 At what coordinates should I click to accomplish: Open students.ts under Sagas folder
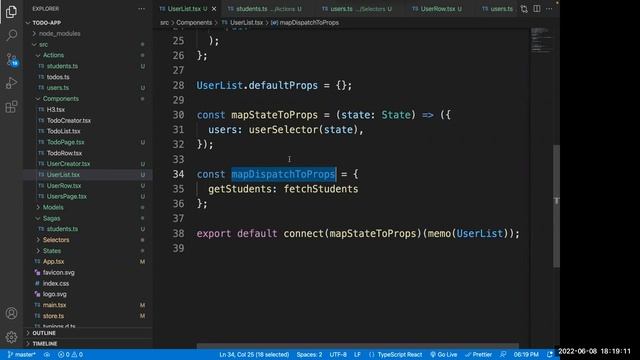pyautogui.click(x=62, y=229)
